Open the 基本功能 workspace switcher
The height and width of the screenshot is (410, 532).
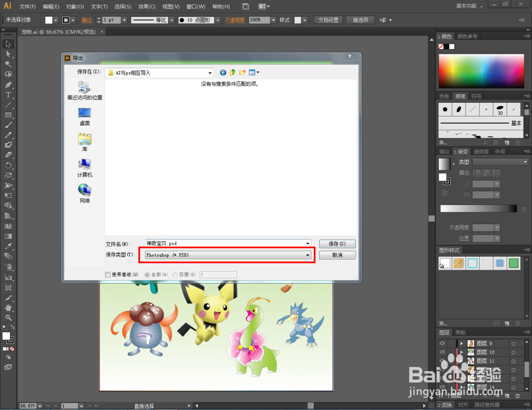click(x=469, y=6)
